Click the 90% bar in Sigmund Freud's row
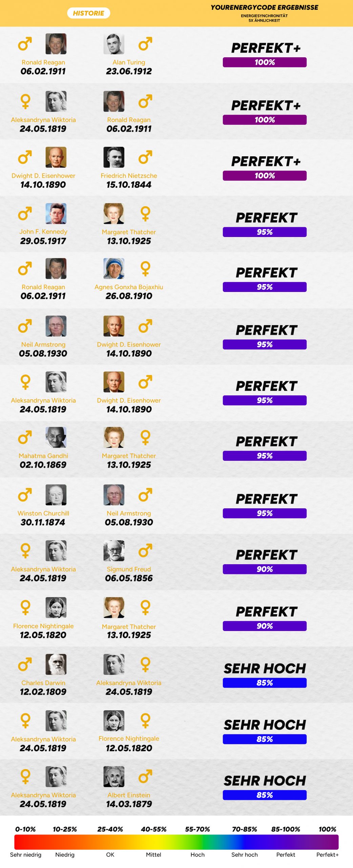The width and height of the screenshot is (353, 868). 265,569
